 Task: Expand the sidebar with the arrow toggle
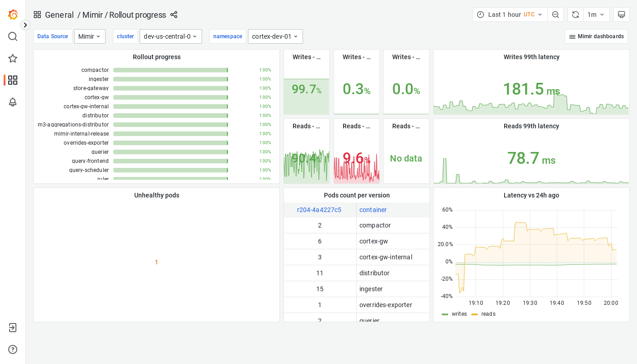click(25, 25)
